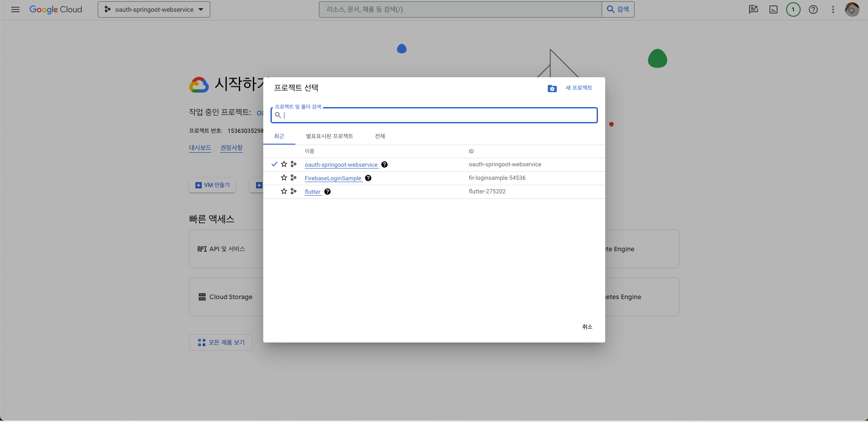Open the API 및 서비스 quick access card
868x422 pixels.
[226, 249]
